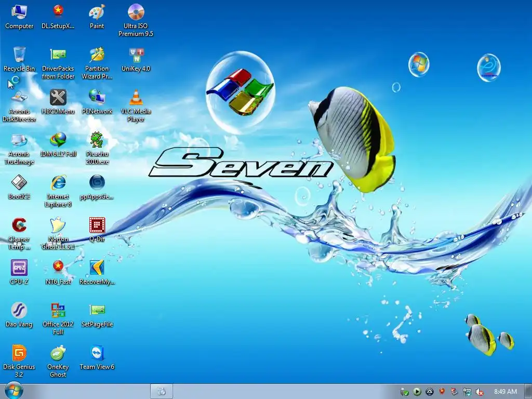Launch the PENetwork icon
532x399 pixels.
point(97,102)
